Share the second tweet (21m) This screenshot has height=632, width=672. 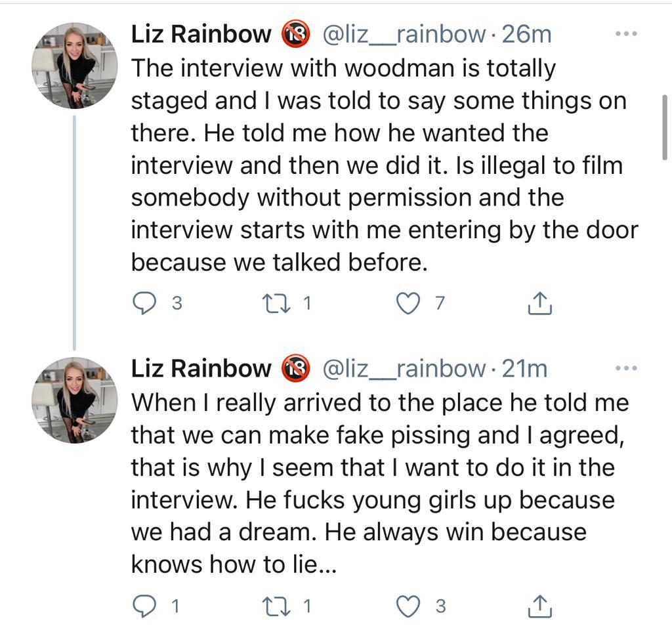point(539,606)
